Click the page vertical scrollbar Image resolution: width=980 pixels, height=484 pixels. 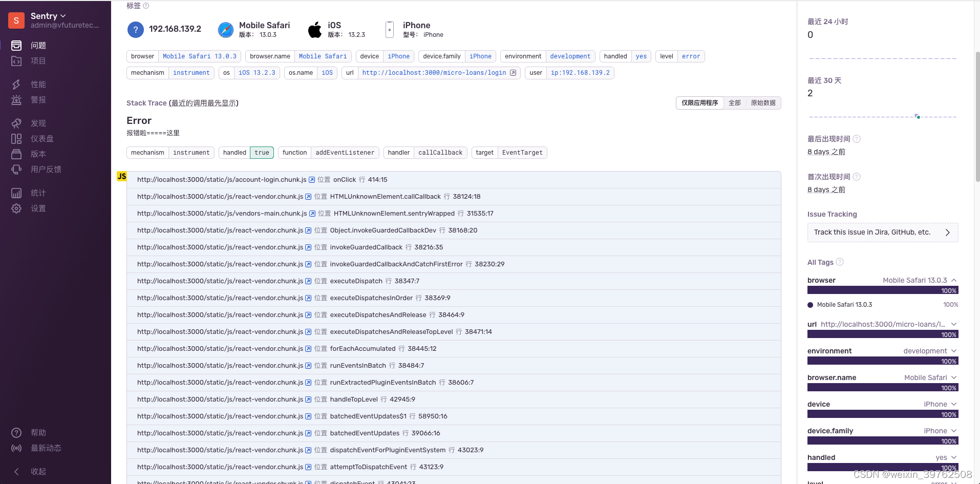[x=977, y=117]
